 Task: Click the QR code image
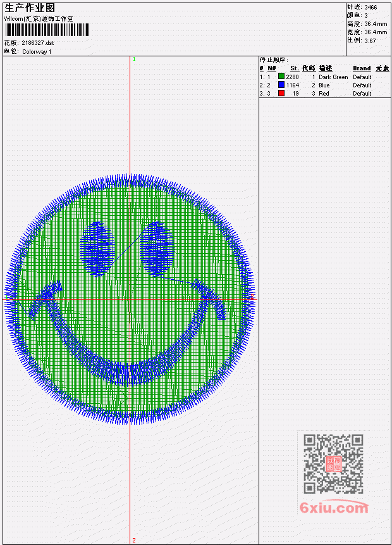coord(333,463)
